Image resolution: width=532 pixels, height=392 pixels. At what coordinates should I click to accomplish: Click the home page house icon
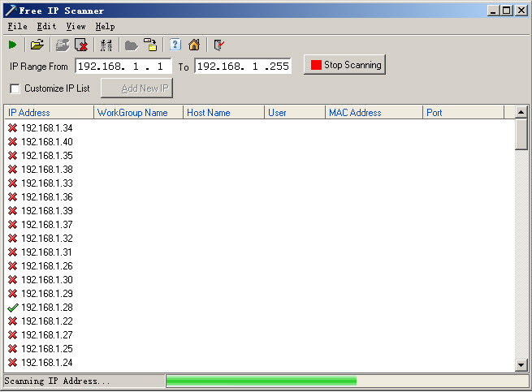[194, 45]
